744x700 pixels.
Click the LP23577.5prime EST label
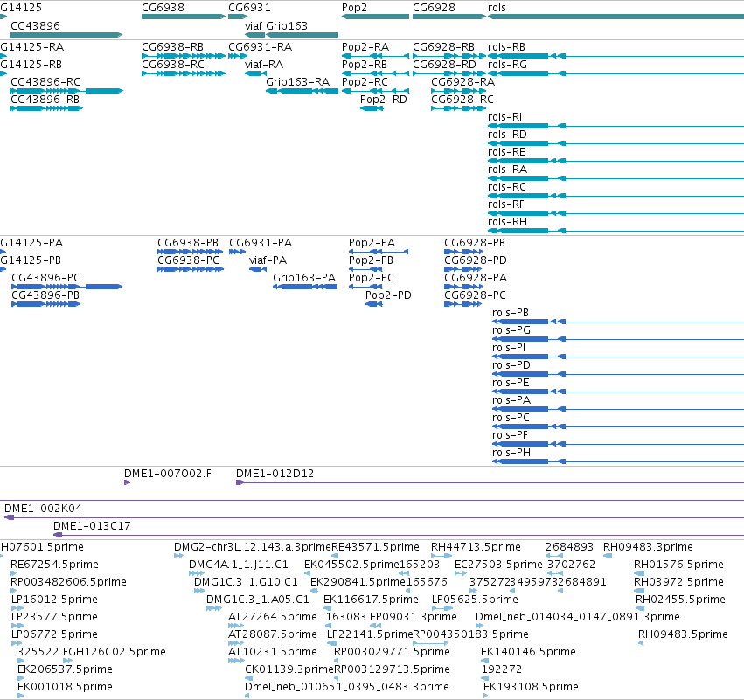coord(54,616)
